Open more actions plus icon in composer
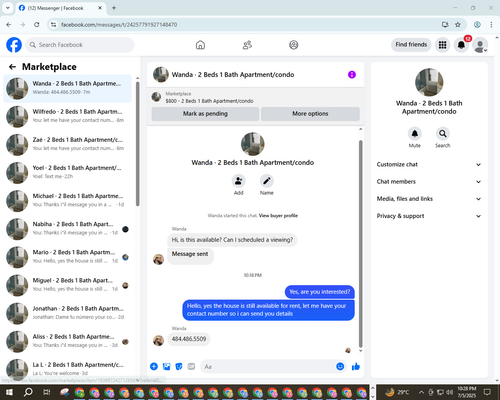Image resolution: width=500 pixels, height=400 pixels. [x=154, y=366]
